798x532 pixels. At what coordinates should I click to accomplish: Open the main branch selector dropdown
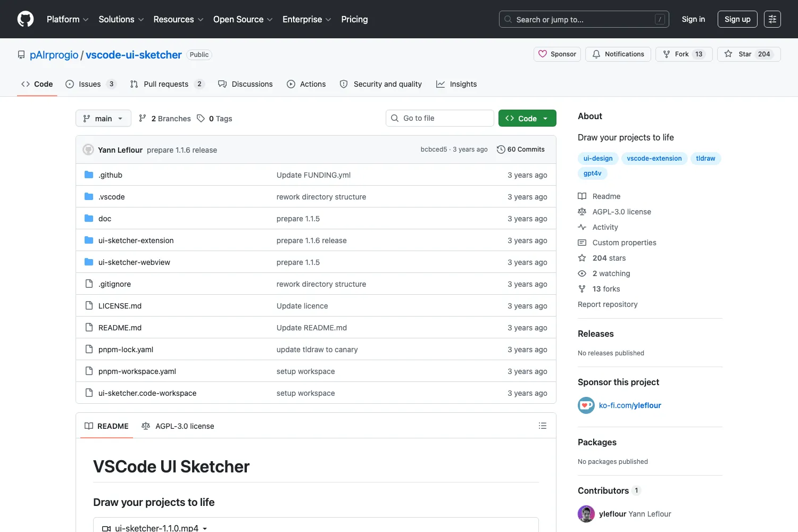pyautogui.click(x=103, y=118)
